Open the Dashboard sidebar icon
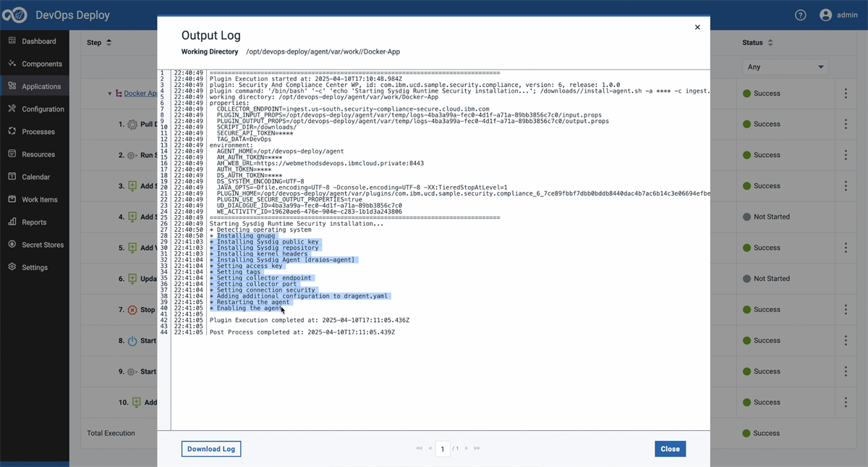The width and height of the screenshot is (868, 467). [12, 41]
